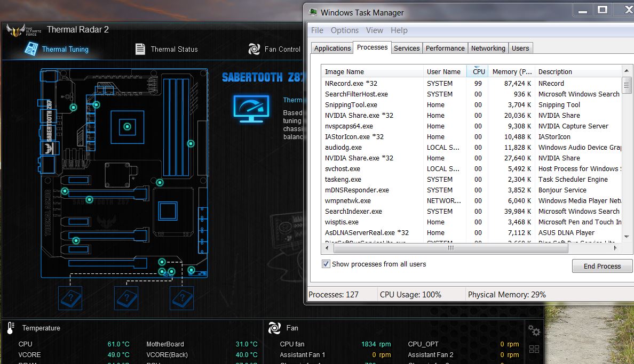Click the horizontal scrollbar left arrow
The height and width of the screenshot is (364, 634).
pyautogui.click(x=327, y=248)
